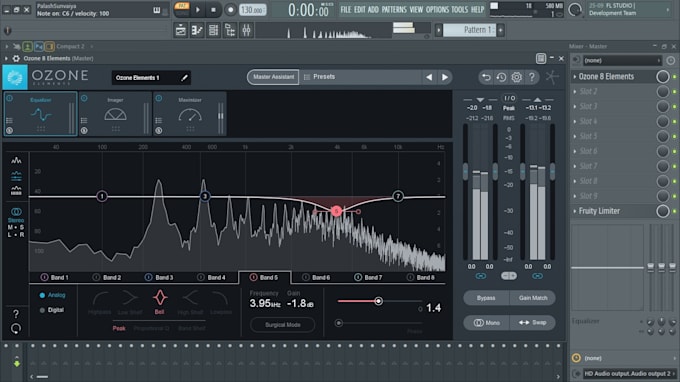Image resolution: width=680 pixels, height=382 pixels.
Task: Click the Bypass button
Action: tap(486, 298)
